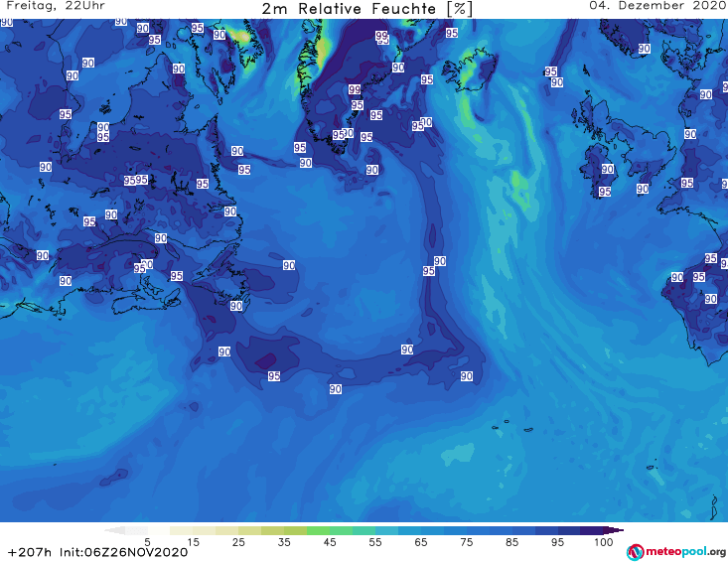Open the meteopool.org link text
Image resolution: width=728 pixels, height=562 pixels.
tap(685, 552)
